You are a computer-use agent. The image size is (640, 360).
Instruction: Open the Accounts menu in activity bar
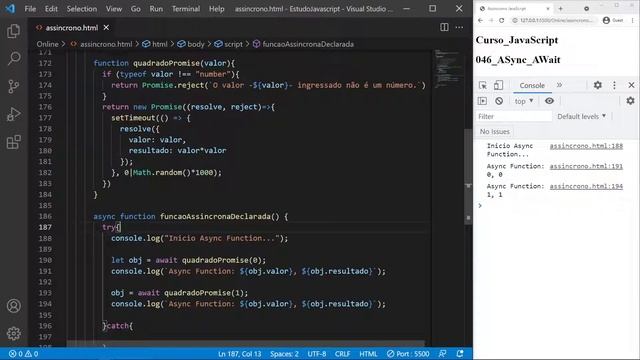coord(13,306)
